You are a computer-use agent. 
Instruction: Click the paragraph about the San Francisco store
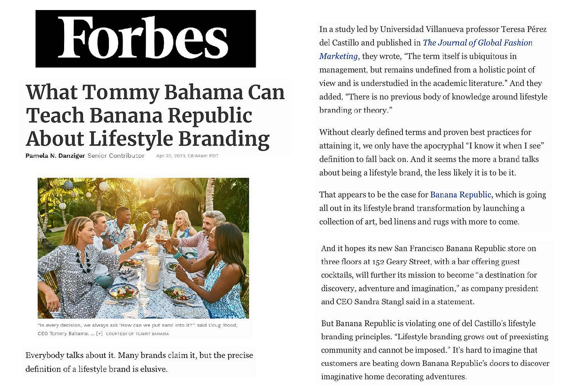tap(429, 275)
